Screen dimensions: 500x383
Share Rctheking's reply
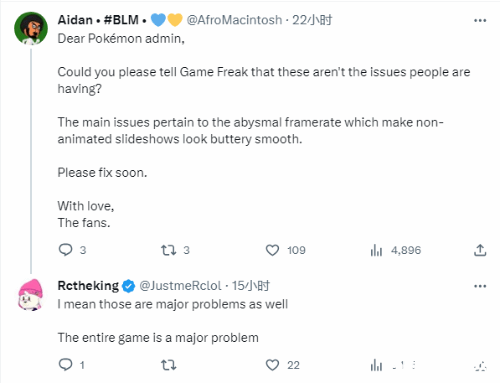(x=480, y=366)
